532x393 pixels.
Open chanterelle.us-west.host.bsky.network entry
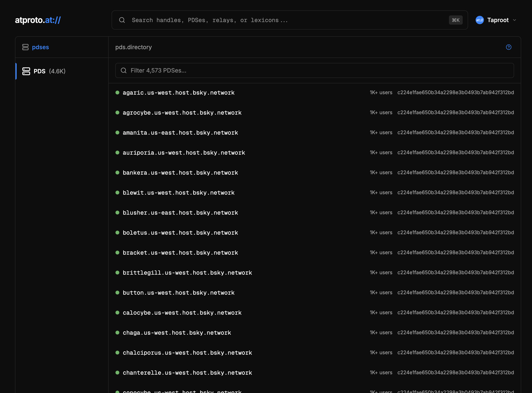pyautogui.click(x=187, y=373)
